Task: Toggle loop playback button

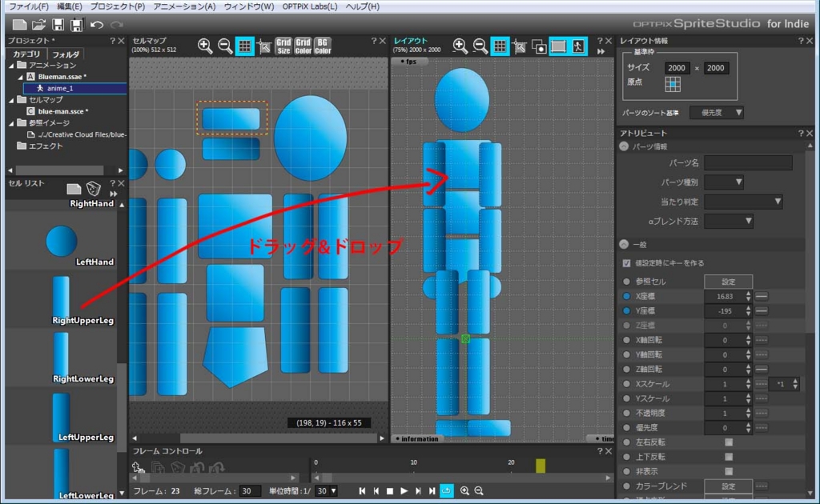Action: click(x=447, y=491)
